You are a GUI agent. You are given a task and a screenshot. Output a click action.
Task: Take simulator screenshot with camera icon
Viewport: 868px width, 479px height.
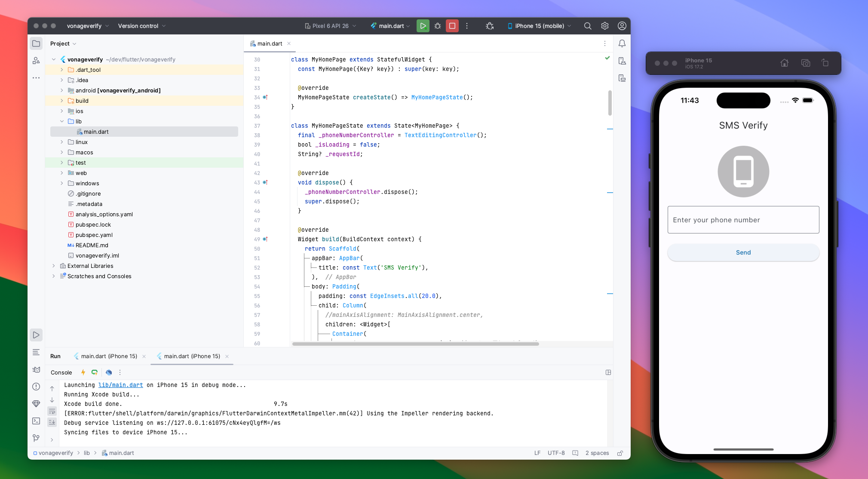click(x=805, y=63)
